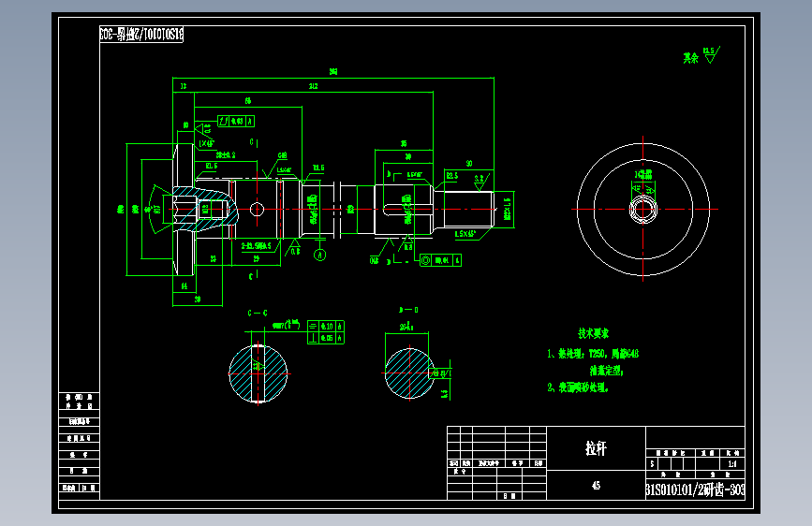Click the break-line symbol in the shaft middle
This screenshot has height=526, width=812.
[x=337, y=210]
